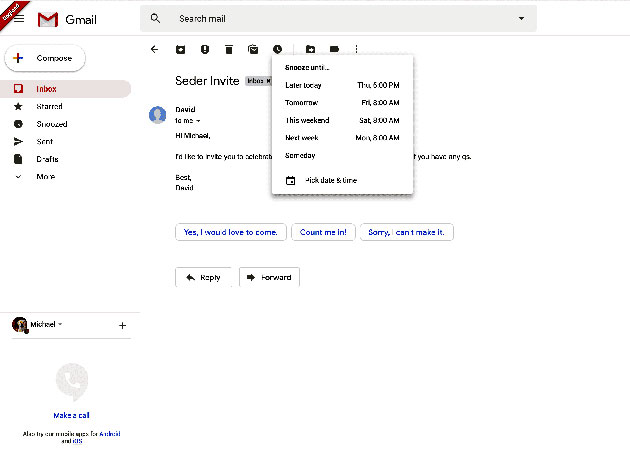The height and width of the screenshot is (460, 630).
Task: Click the back arrow to return to inbox
Action: (x=154, y=48)
